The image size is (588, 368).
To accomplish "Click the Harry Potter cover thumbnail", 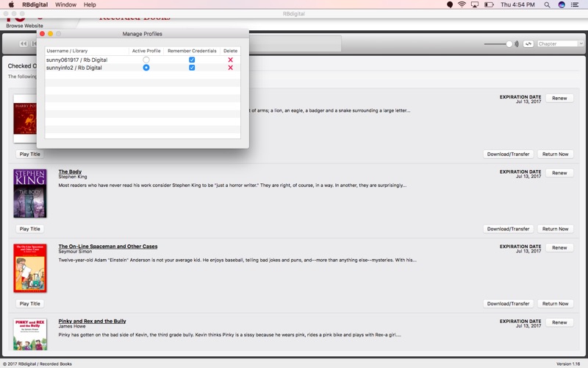I will click(25, 118).
